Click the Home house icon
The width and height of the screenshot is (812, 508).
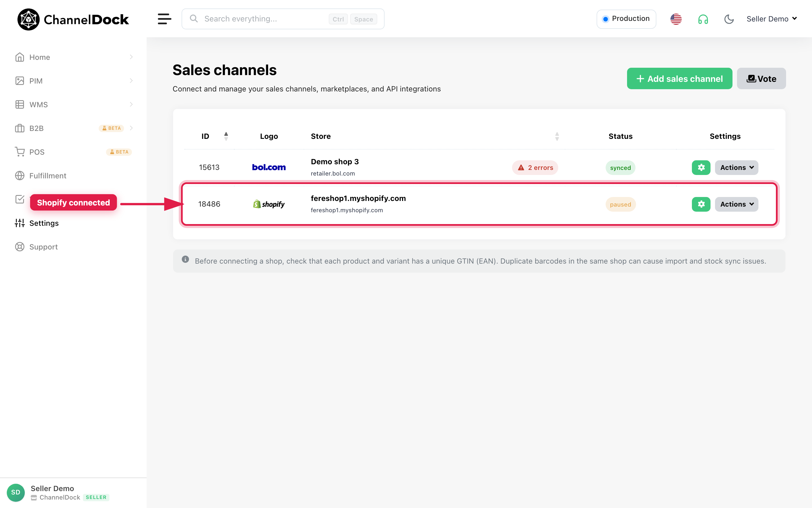20,57
